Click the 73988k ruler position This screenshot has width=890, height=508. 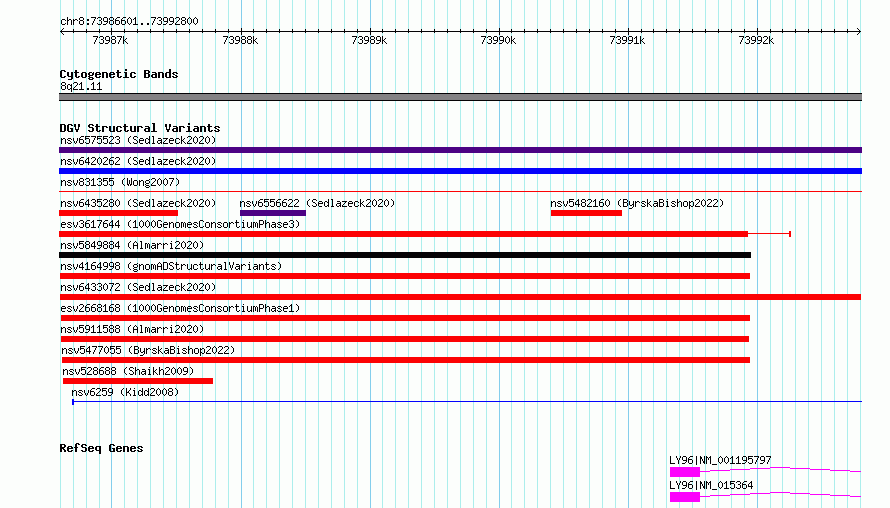[x=240, y=40]
